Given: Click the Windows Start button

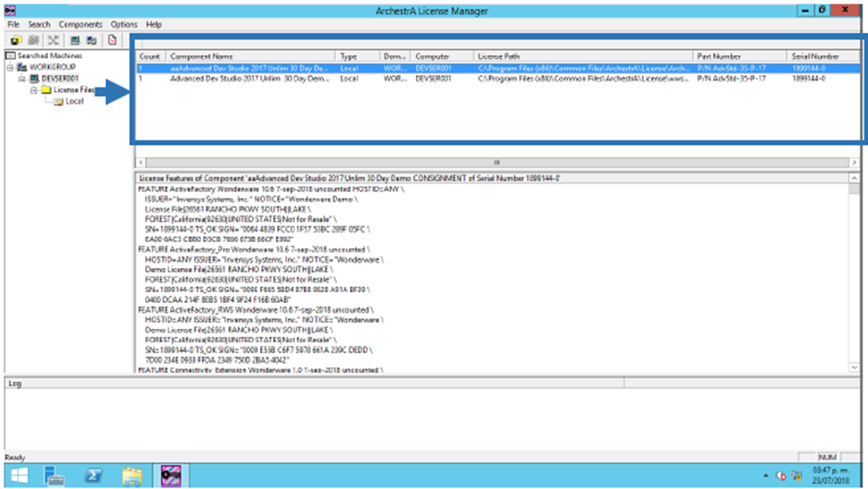Looking at the screenshot, I should pyautogui.click(x=18, y=476).
